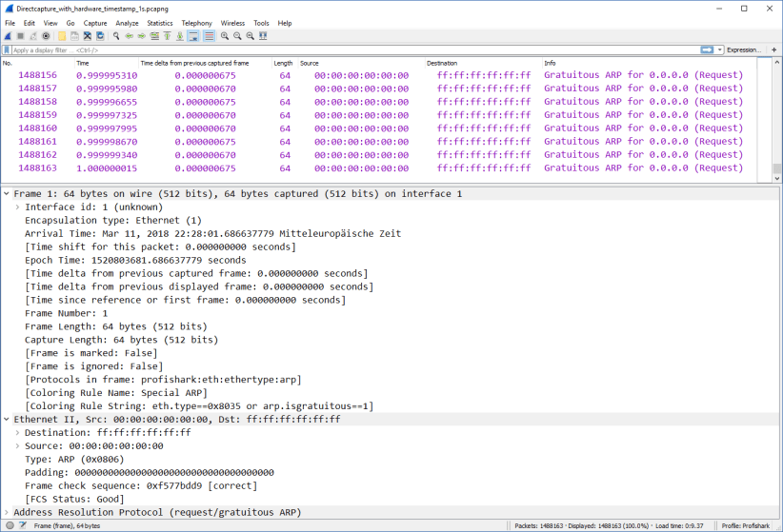Open the Wireless menu
The image size is (783, 532).
pyautogui.click(x=232, y=23)
